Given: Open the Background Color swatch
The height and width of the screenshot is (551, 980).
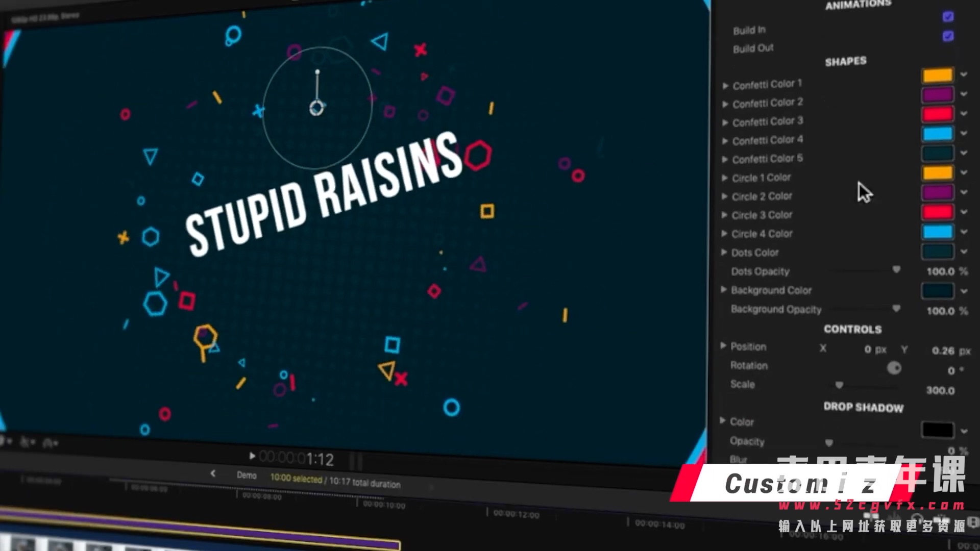Looking at the screenshot, I should tap(938, 291).
